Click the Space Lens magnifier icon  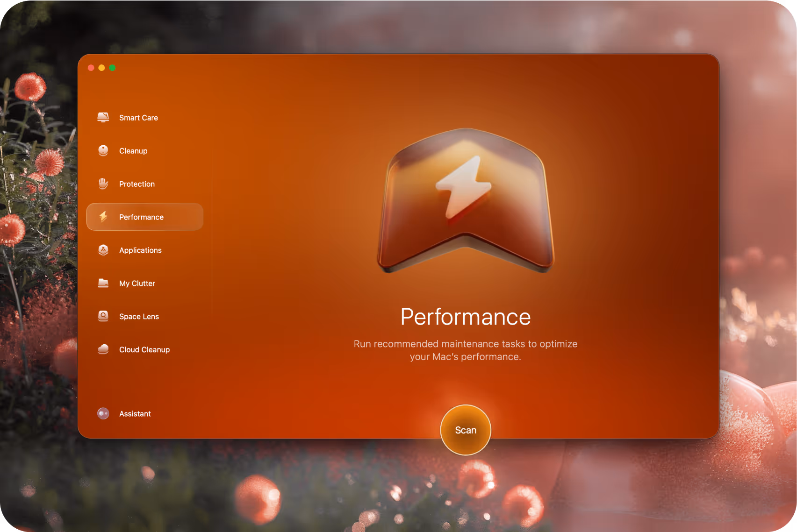(103, 316)
